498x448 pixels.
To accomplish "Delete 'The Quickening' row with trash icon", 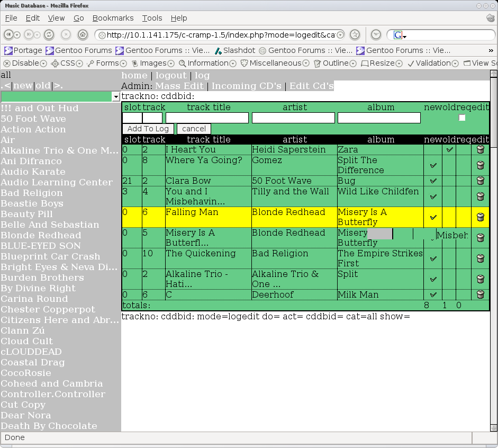I will click(480, 258).
